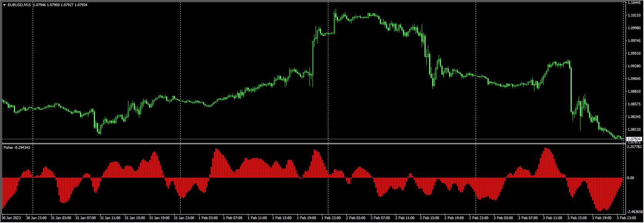Click the 2 Feb 19:00 time label
Viewport: 644px width, 223px height.
pos(454,218)
